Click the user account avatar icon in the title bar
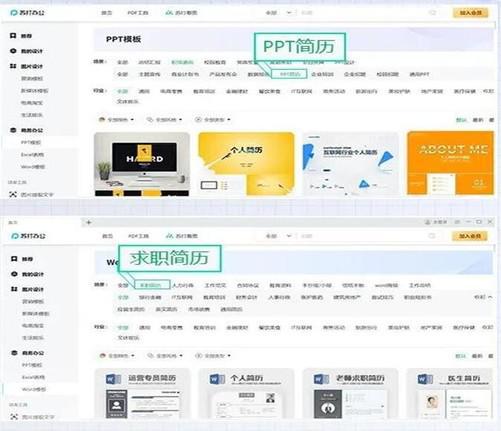The width and height of the screenshot is (501, 431). click(x=427, y=222)
